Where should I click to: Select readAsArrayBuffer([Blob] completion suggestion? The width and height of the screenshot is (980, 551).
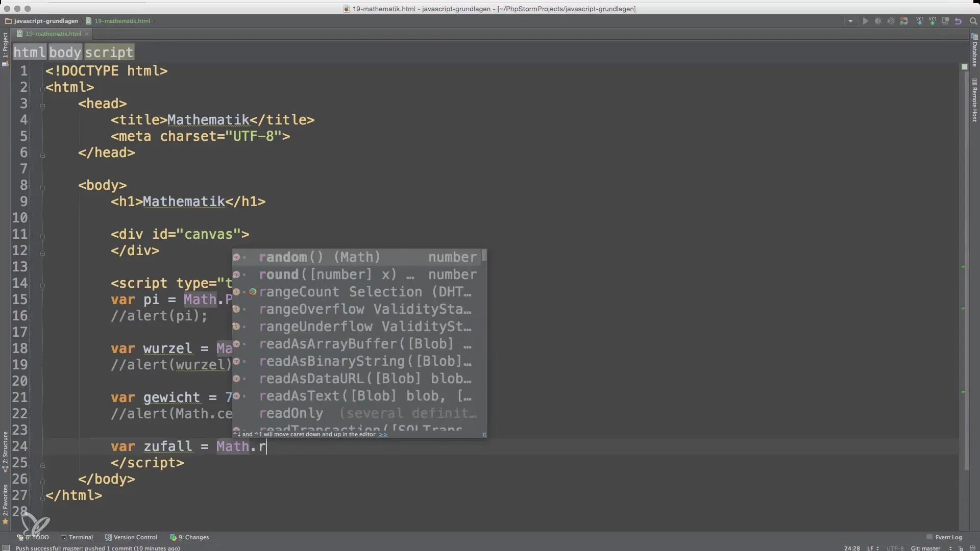click(357, 344)
